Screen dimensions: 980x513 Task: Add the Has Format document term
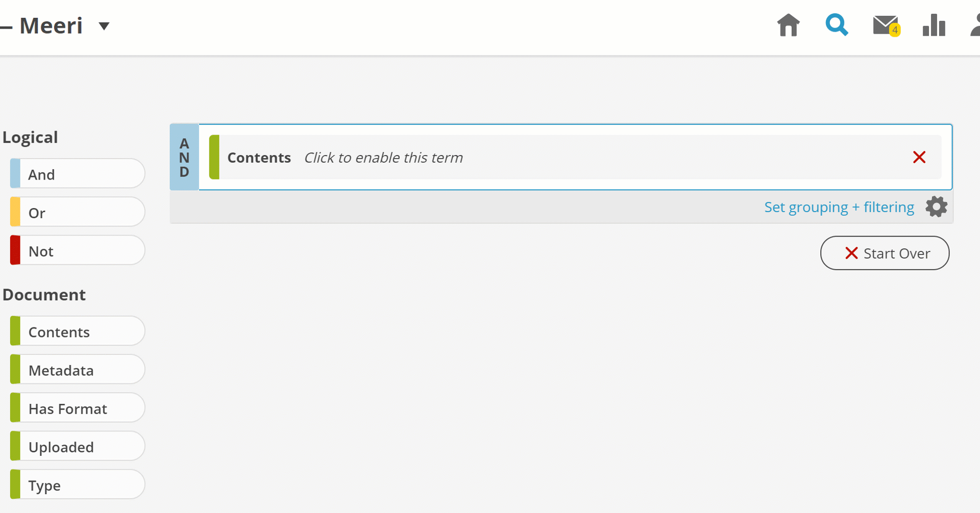(78, 407)
